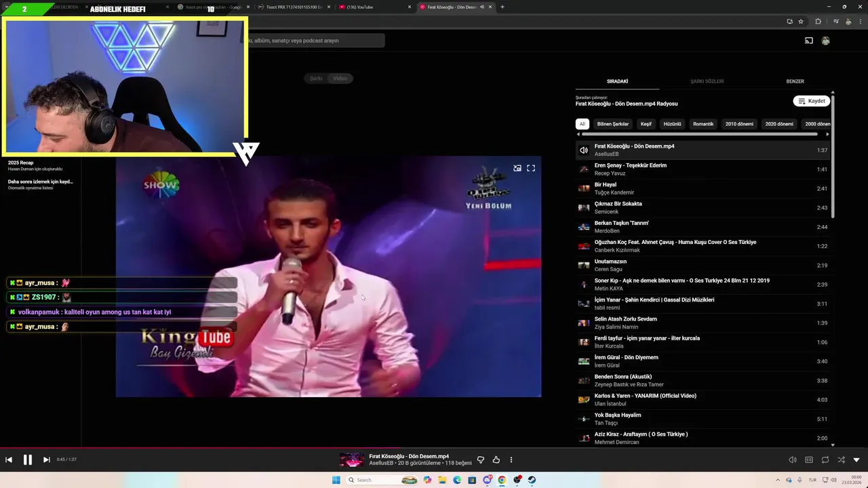Click the Selin Atash Zorlu Sevdam thumbnail
Viewport: 868px width, 488px height.
(x=583, y=323)
